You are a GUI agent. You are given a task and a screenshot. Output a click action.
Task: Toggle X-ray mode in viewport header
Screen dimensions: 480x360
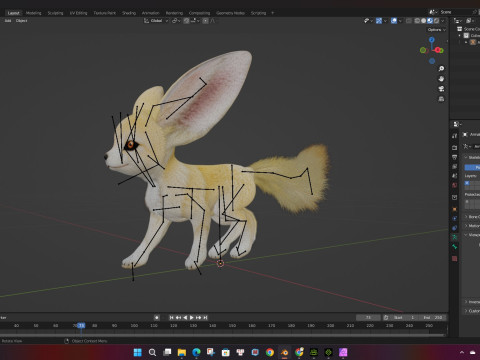[409, 21]
